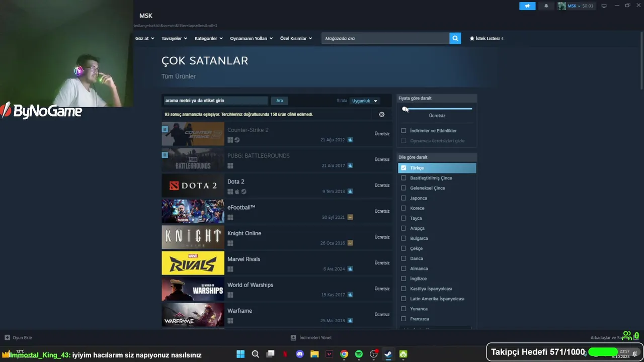Viewport: 644px width, 362px height.
Task: Click the price range slider handle
Action: (x=405, y=109)
